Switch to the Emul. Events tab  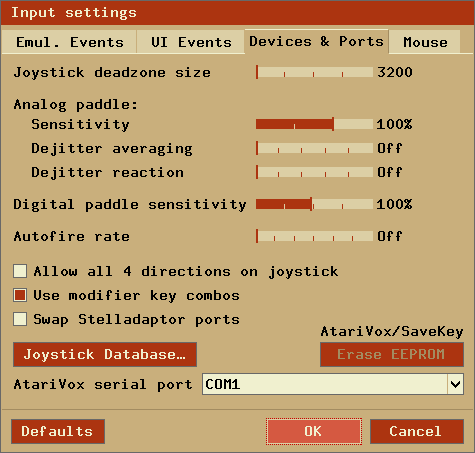tap(69, 42)
